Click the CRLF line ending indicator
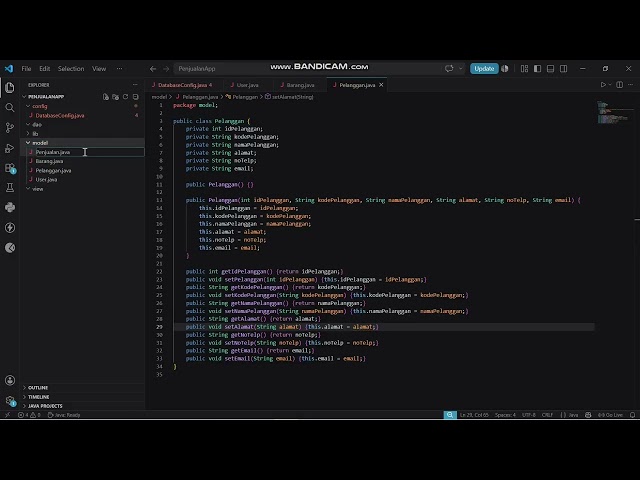 pyautogui.click(x=547, y=415)
